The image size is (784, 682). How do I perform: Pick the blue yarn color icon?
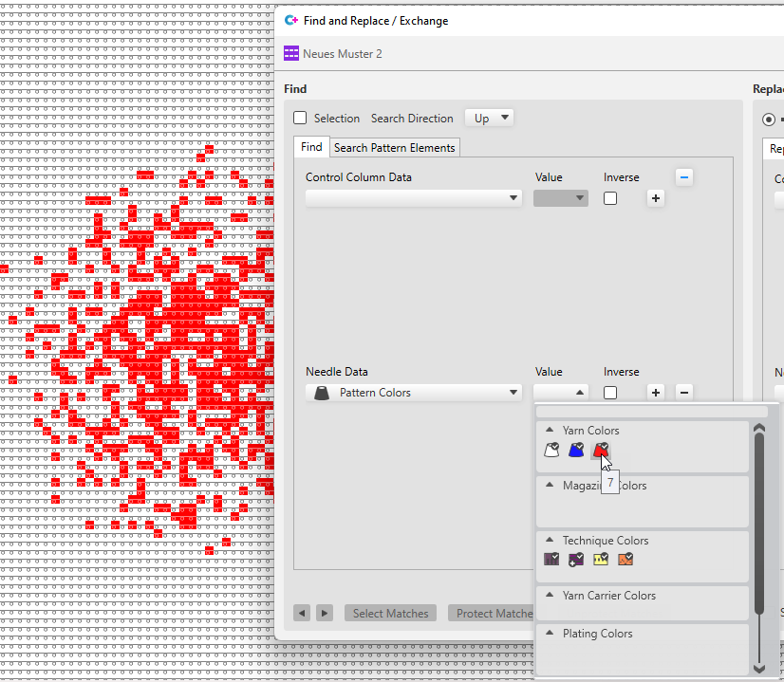[576, 451]
